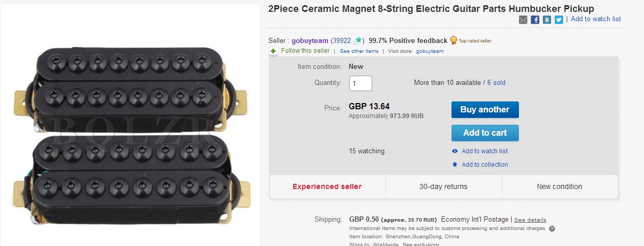Click the green plus Follow seller icon
Image resolution: width=644 pixels, height=246 pixels.
click(273, 51)
